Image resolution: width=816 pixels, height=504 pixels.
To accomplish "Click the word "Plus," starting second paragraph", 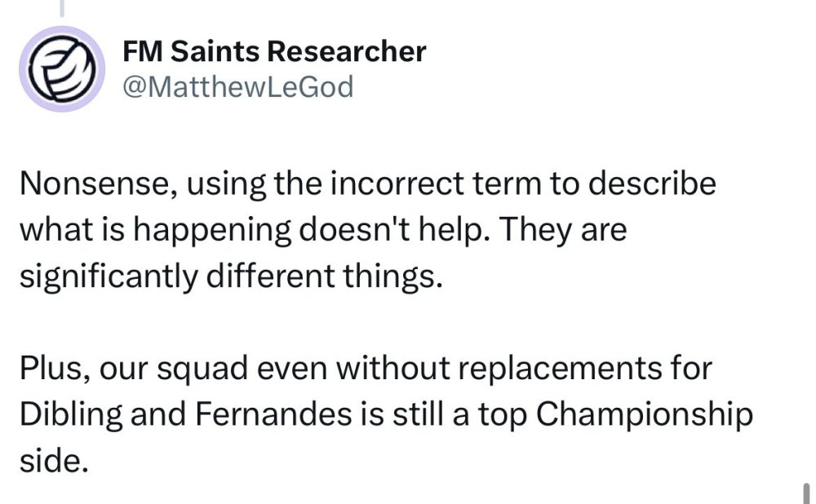I will tap(54, 368).
